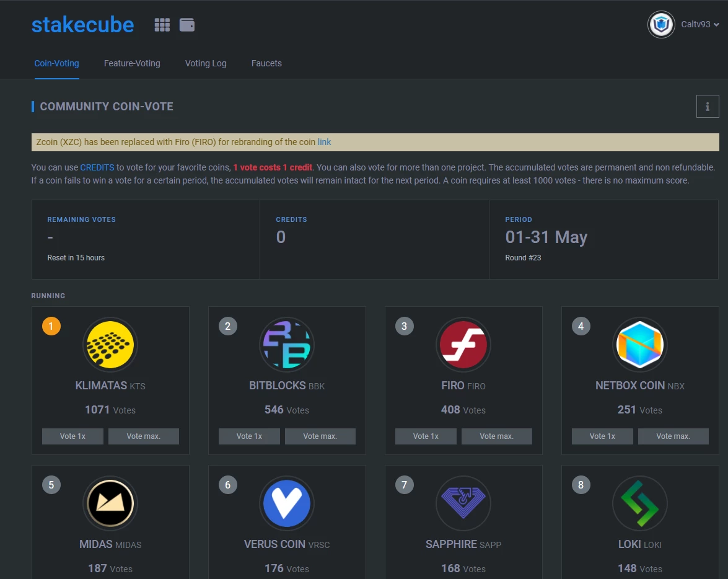Click the NETBOX COIN NBX name
This screenshot has height=579, width=728.
point(640,386)
